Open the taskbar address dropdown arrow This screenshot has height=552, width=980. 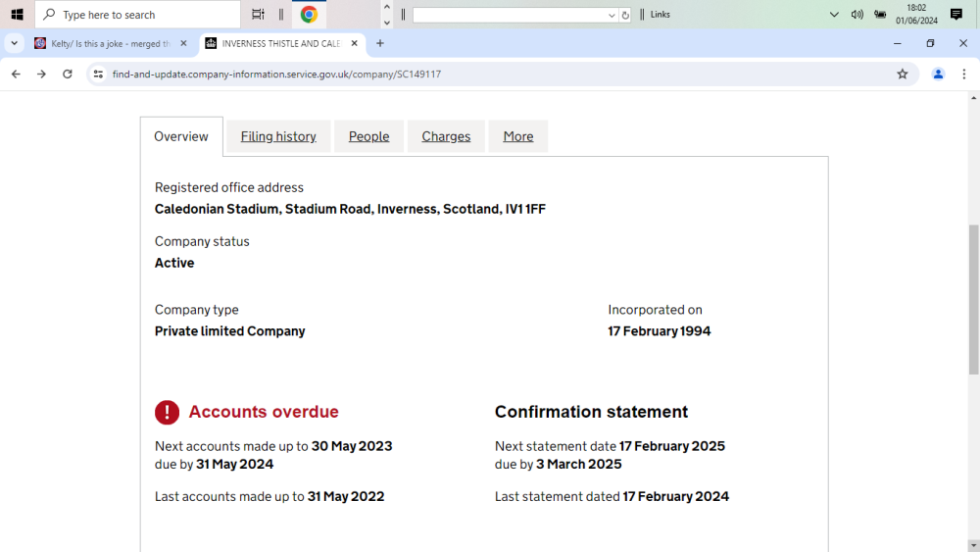612,15
